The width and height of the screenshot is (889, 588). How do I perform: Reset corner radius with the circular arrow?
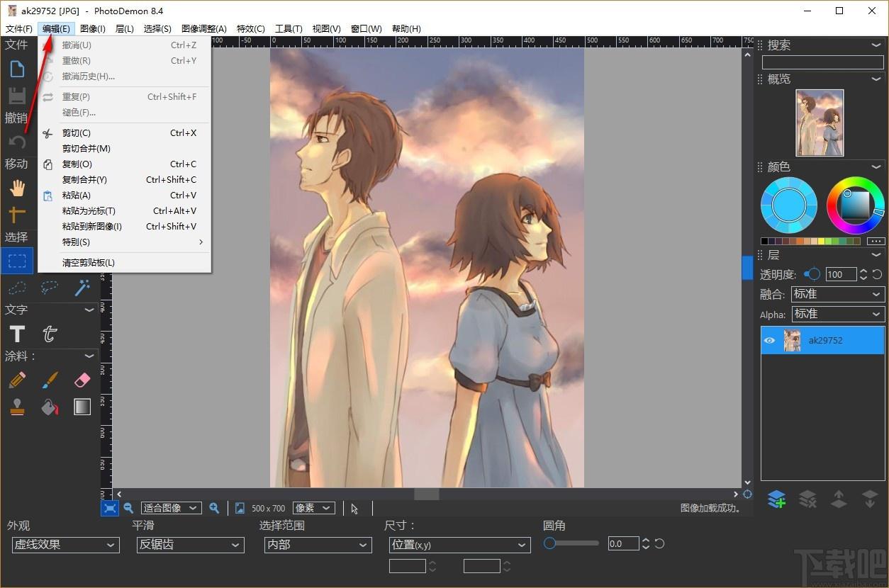[659, 544]
